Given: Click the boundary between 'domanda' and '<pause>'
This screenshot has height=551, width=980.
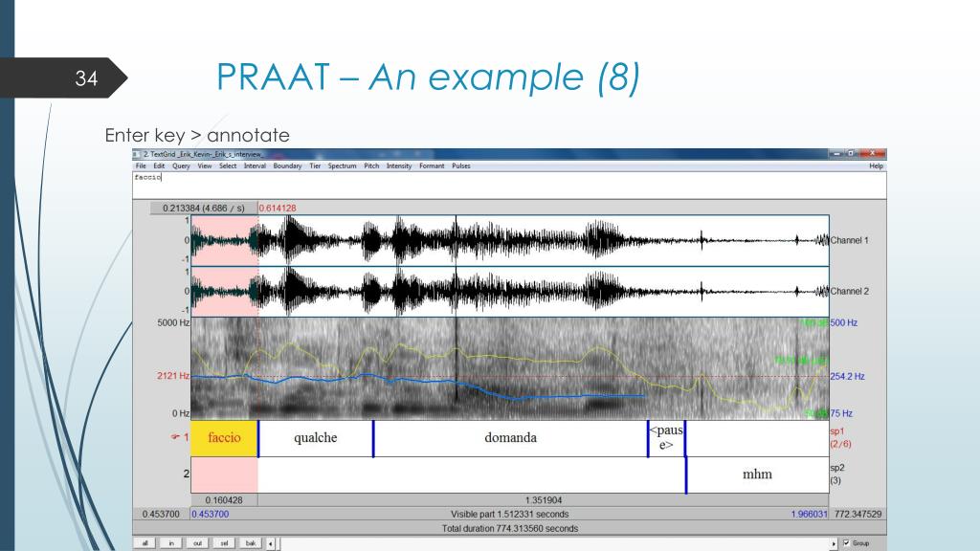Looking at the screenshot, I should tap(648, 438).
